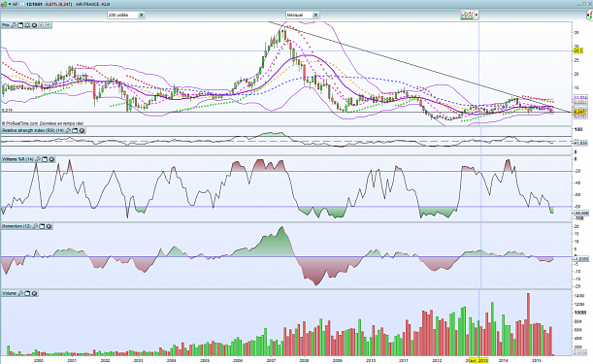
Task: Detach the Williams %R panel
Action: (x=45, y=159)
